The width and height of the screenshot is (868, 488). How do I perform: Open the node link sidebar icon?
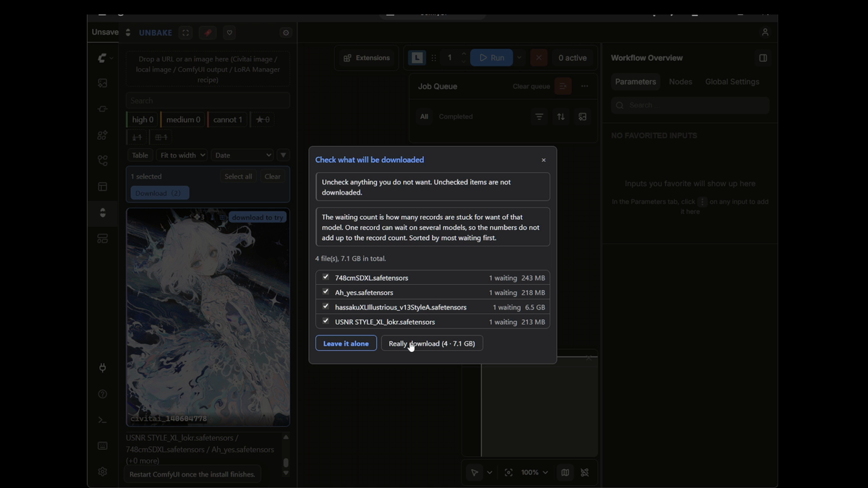103,109
